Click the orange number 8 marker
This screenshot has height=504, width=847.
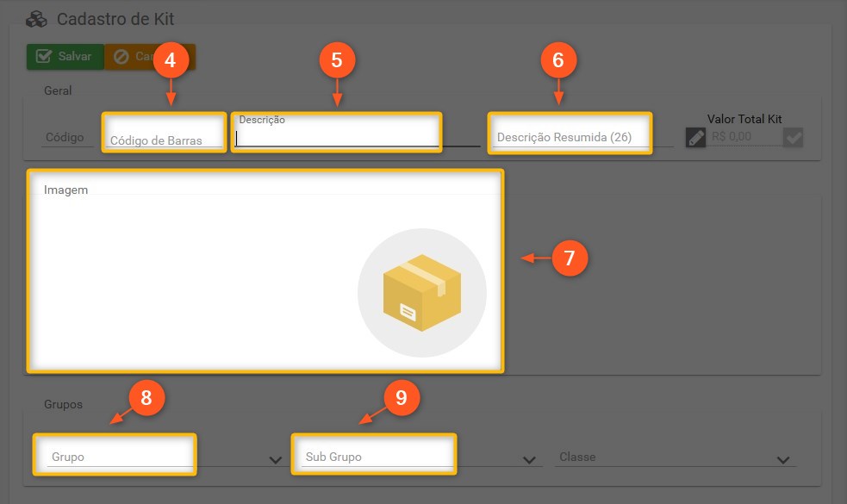pyautogui.click(x=146, y=398)
